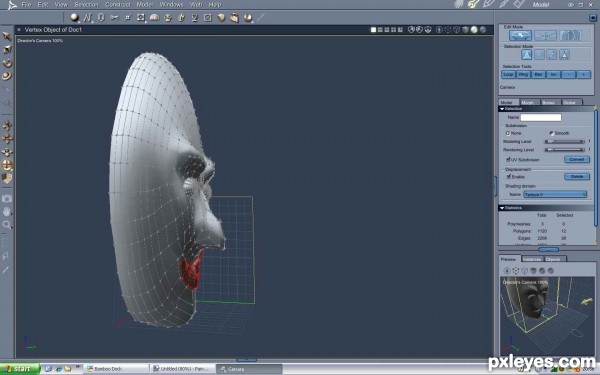The height and width of the screenshot is (375, 600).
Task: Toggle UV Subdivision checkbox
Action: click(x=508, y=159)
